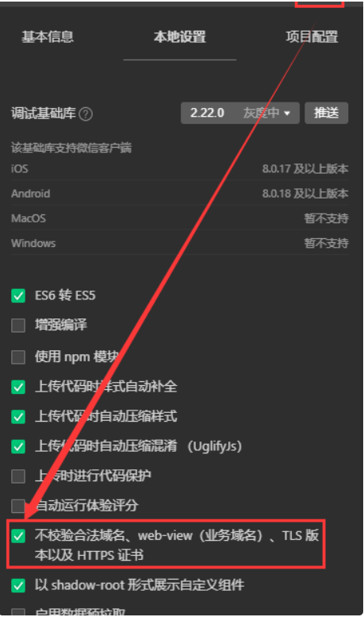Toggle 上传代码时自动压缩样式 checkbox
Screen dimensions: 364x617
pos(18,416)
